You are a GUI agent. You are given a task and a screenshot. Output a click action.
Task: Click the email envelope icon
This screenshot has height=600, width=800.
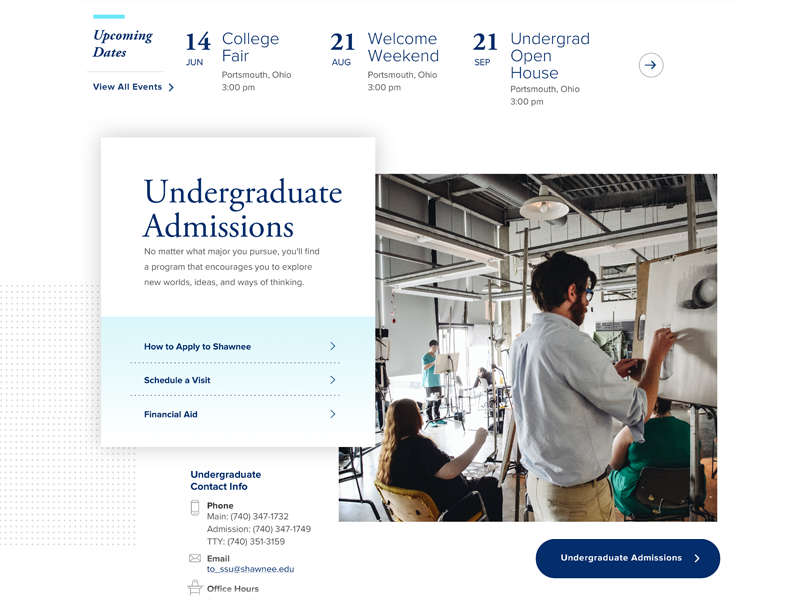(195, 558)
